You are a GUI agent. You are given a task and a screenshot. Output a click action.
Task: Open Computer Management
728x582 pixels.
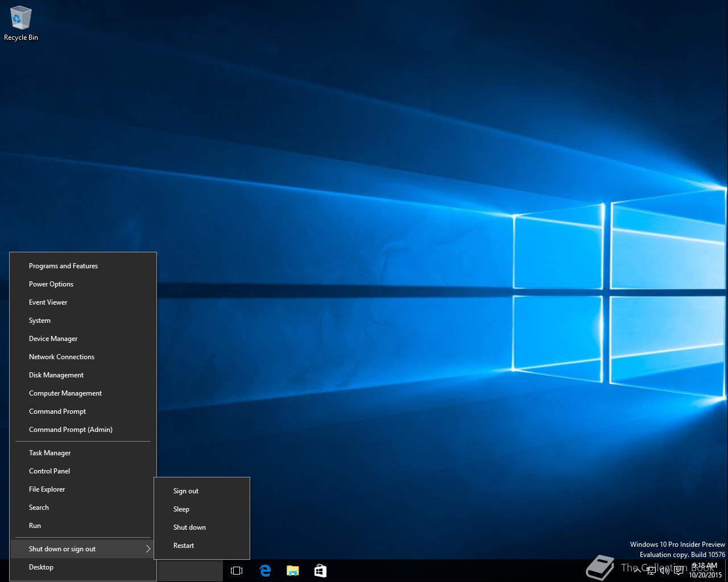(x=83, y=393)
